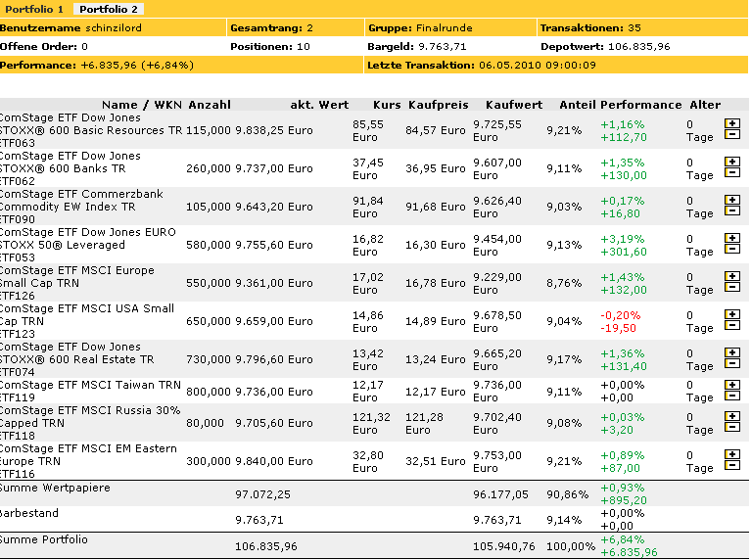
Task: Select the Portfolio 2 tab
Action: pos(108,9)
